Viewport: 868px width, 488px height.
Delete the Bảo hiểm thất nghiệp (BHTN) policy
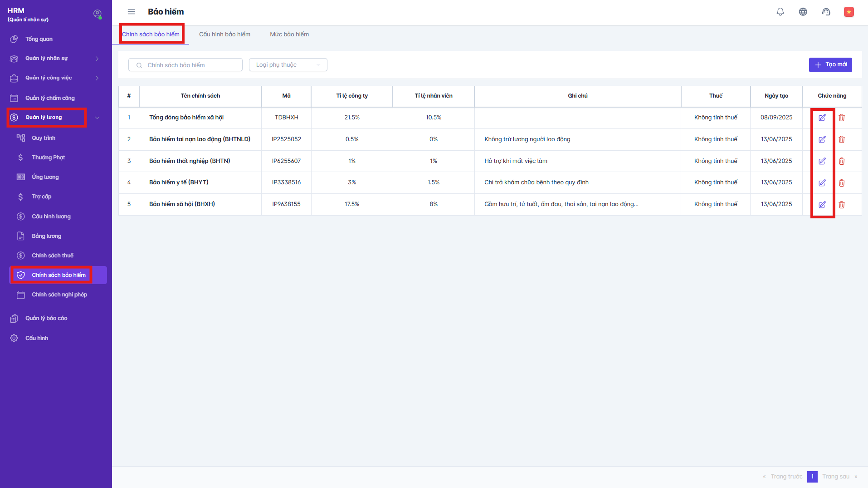tap(842, 161)
